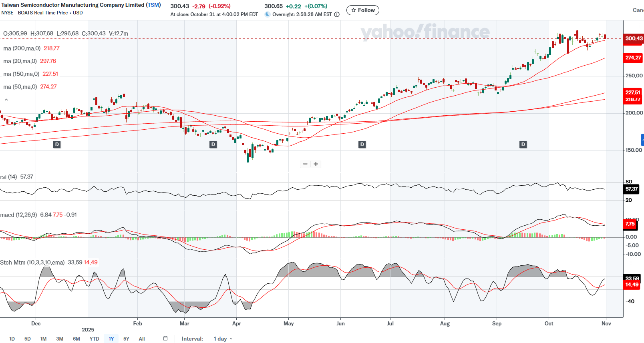Click the 7.75 MACD value tag
The height and width of the screenshot is (343, 644).
click(x=630, y=224)
